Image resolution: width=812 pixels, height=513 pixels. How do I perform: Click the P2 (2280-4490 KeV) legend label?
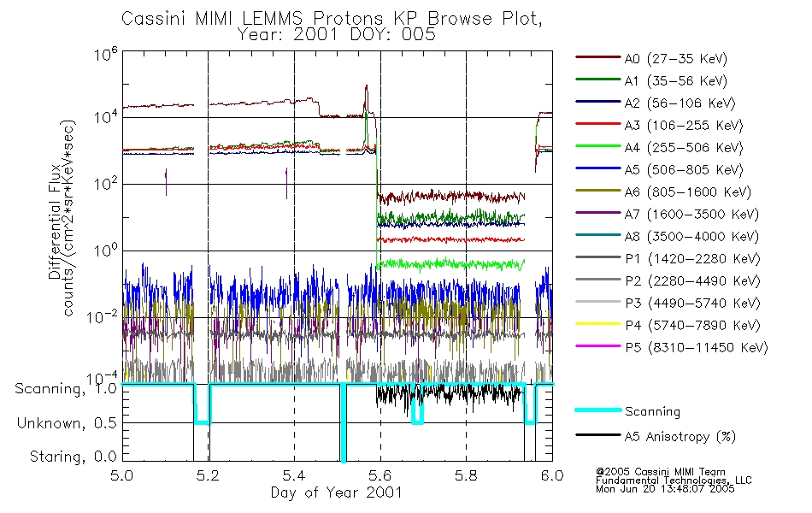click(x=692, y=281)
